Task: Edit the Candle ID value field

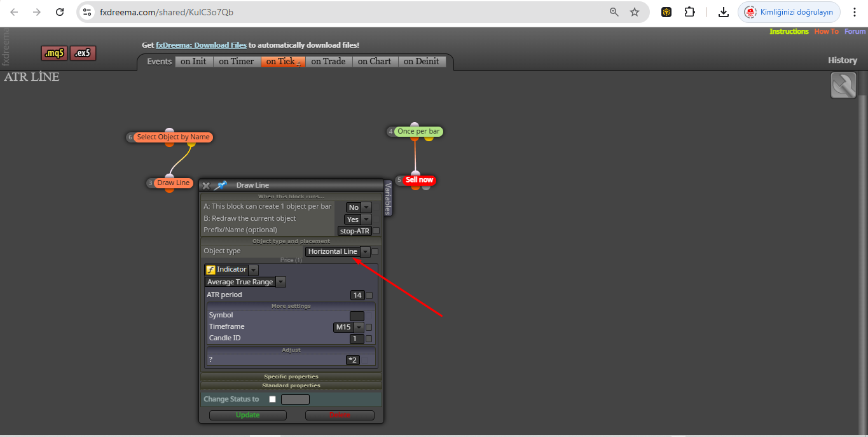Action: click(x=357, y=338)
